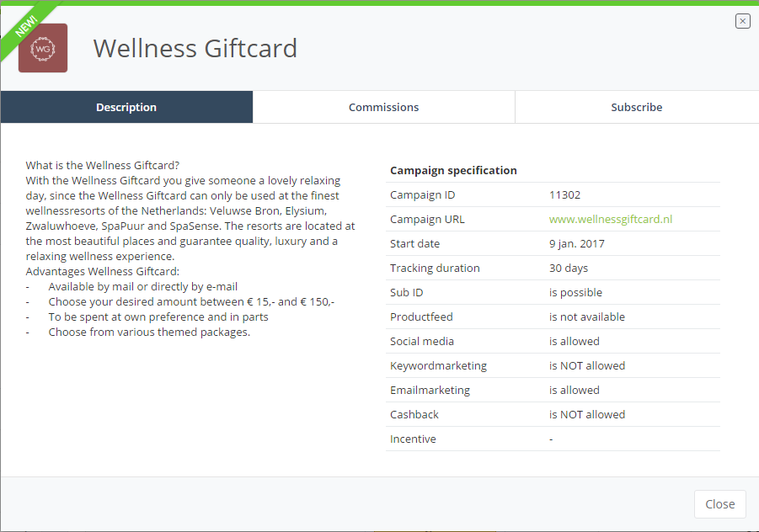Click the Emailmarketing row label

pyautogui.click(x=430, y=391)
